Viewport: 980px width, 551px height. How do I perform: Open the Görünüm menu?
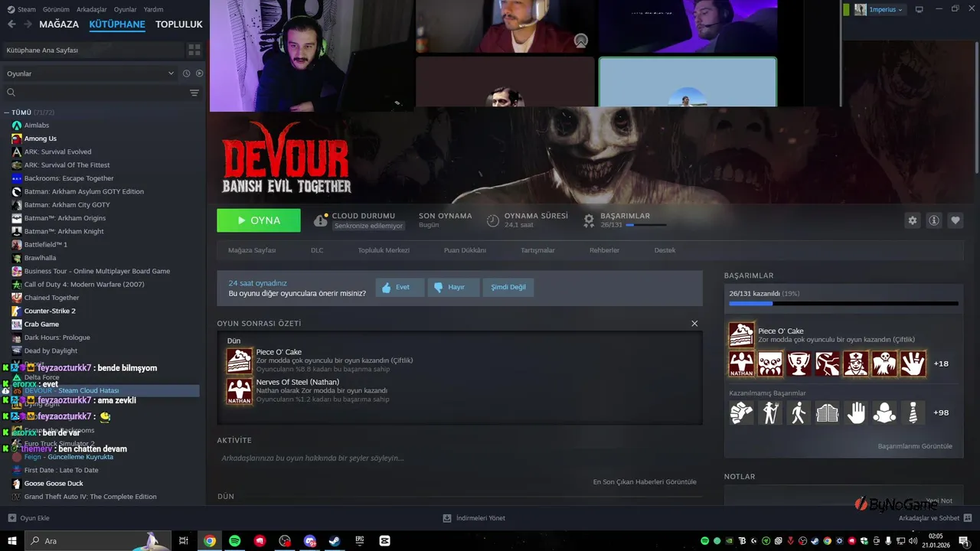click(x=56, y=9)
